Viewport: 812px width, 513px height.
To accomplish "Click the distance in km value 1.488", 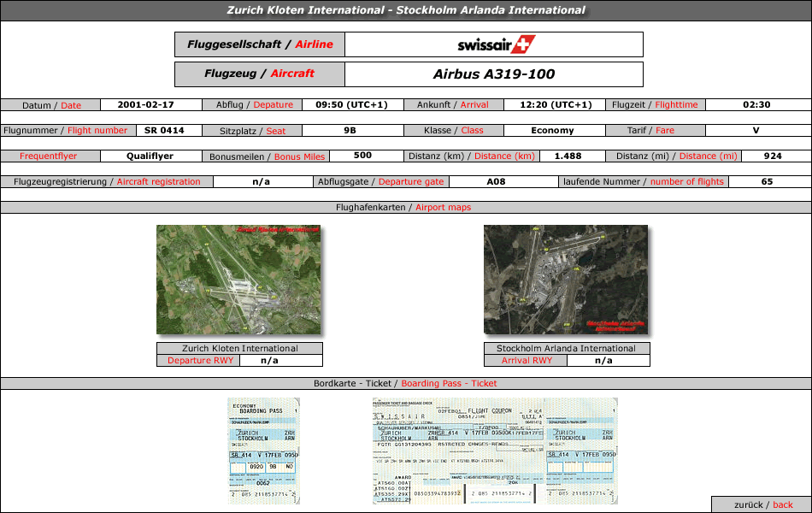I will [x=568, y=156].
